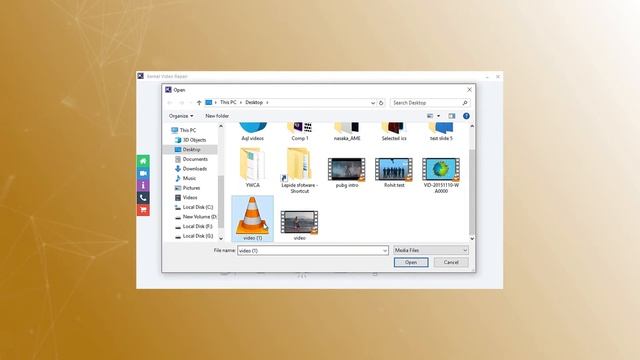
Task: Select the Rohit test video thumbnail
Action: [394, 172]
